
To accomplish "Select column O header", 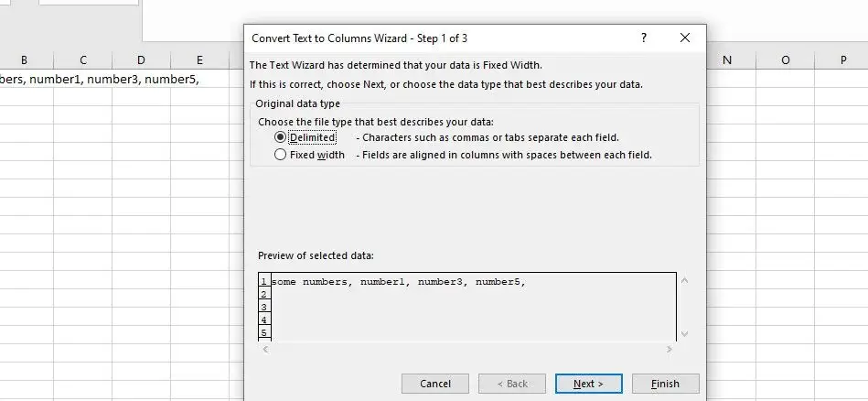I will pyautogui.click(x=786, y=60).
